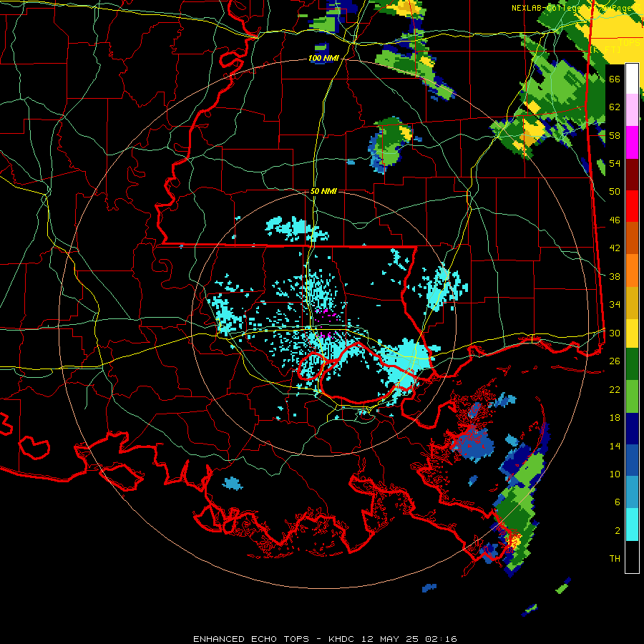Select the dark red legend swatch
The width and height of the screenshot is (644, 644).
[x=632, y=174]
